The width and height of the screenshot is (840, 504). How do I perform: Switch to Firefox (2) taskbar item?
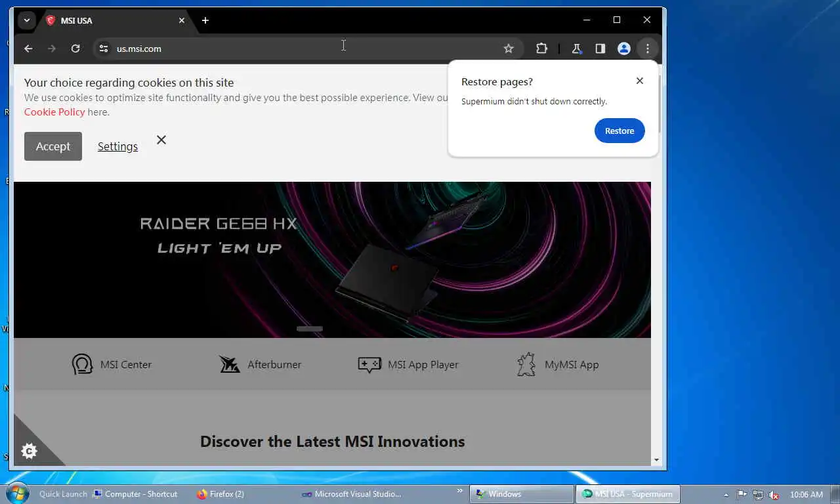(x=220, y=494)
